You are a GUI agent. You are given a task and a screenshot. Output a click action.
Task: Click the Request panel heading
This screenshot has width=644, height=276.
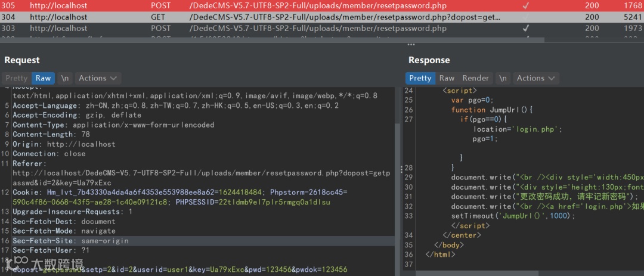(x=22, y=60)
